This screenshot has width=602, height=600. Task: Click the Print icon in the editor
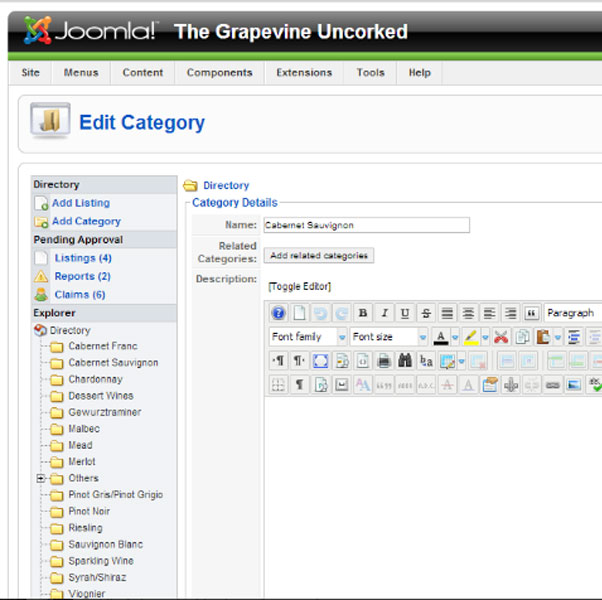click(x=384, y=360)
